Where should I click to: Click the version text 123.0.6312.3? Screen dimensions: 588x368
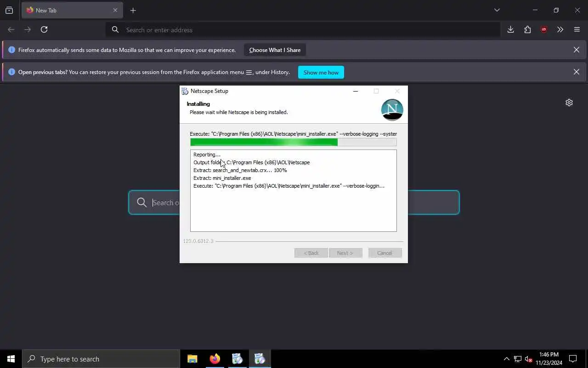point(198,241)
